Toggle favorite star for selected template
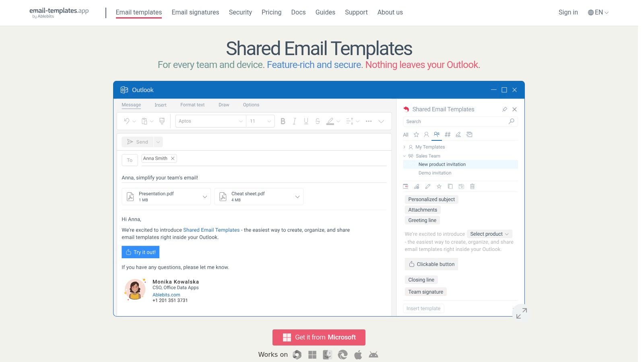Viewport: 644px width, 362px height. [439, 186]
